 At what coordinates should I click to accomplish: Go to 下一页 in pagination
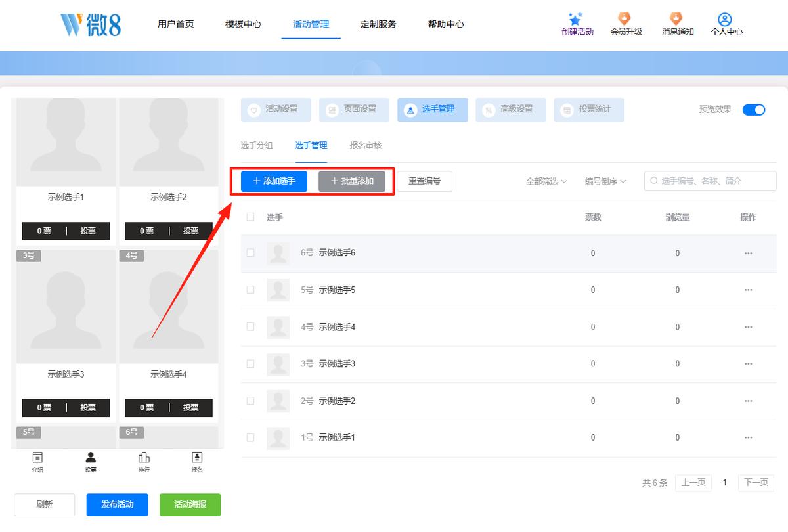click(x=756, y=483)
